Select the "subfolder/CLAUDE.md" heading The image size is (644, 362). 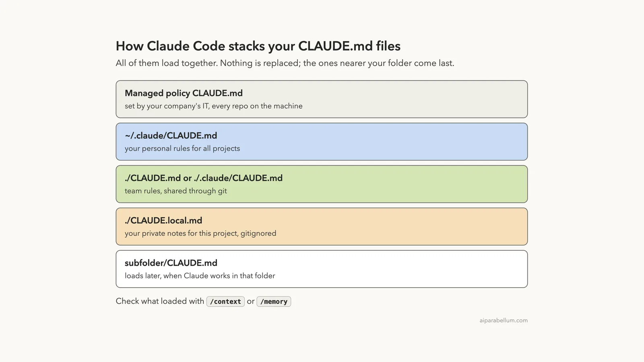coord(171,263)
